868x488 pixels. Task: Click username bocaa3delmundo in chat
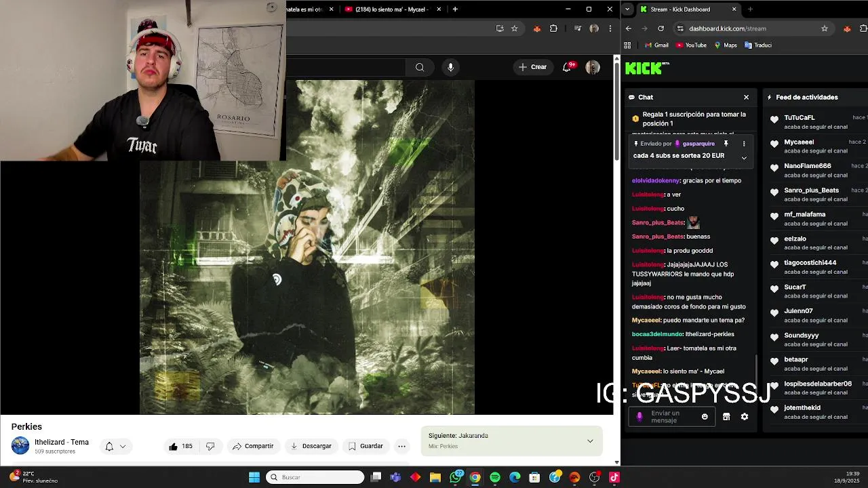pyautogui.click(x=657, y=334)
